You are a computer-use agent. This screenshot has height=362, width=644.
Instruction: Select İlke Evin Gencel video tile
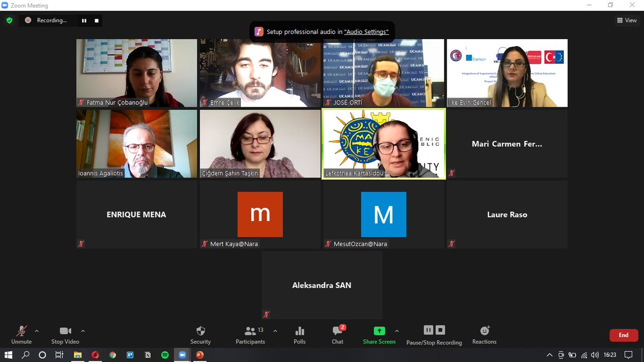coord(507,73)
